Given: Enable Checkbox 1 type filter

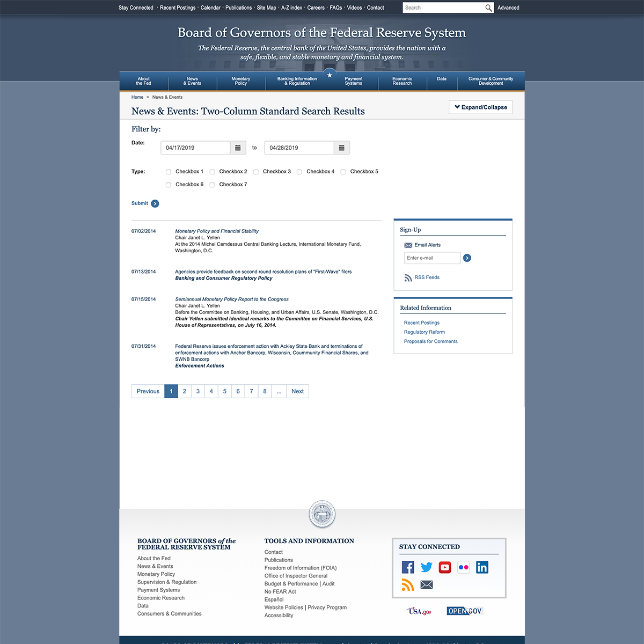Looking at the screenshot, I should [169, 172].
